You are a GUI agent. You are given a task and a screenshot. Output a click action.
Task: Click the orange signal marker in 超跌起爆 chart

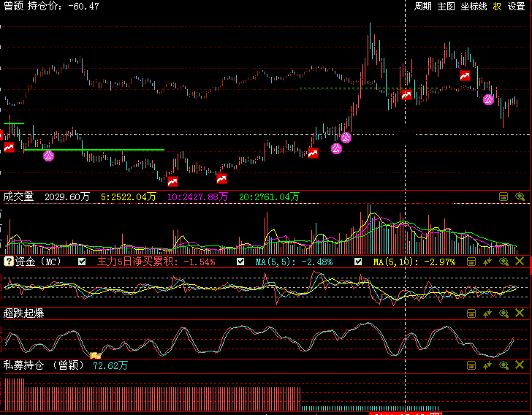[94, 356]
